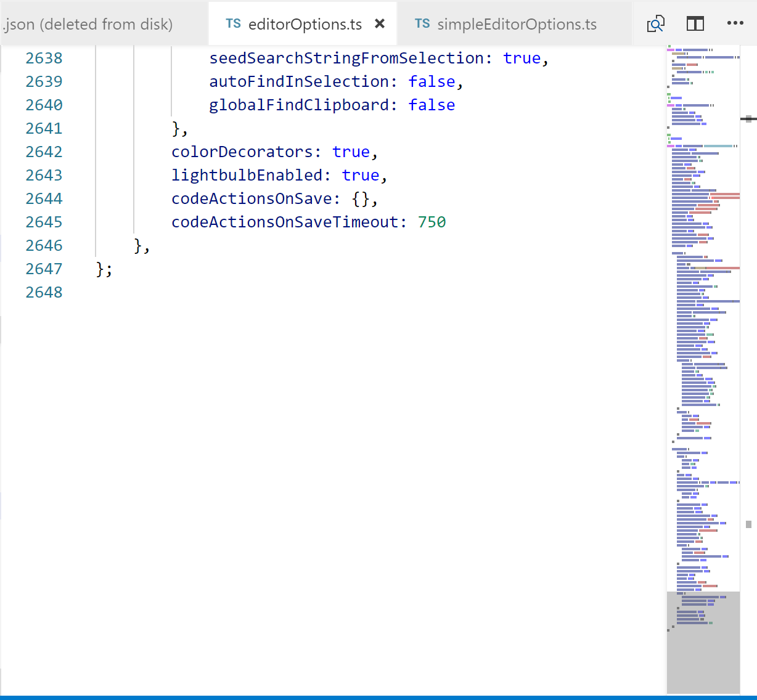This screenshot has height=700, width=757.
Task: Click the 'false' value of autoFindInSelection
Action: click(x=432, y=81)
